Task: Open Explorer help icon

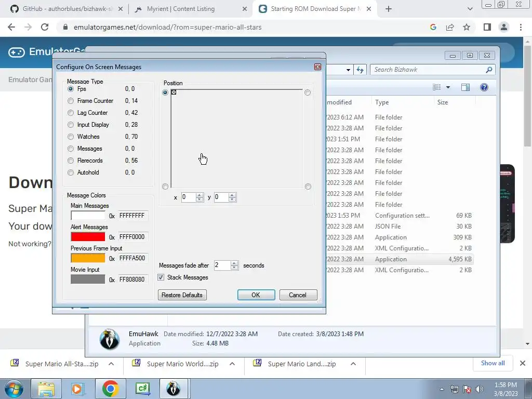Action: click(484, 87)
